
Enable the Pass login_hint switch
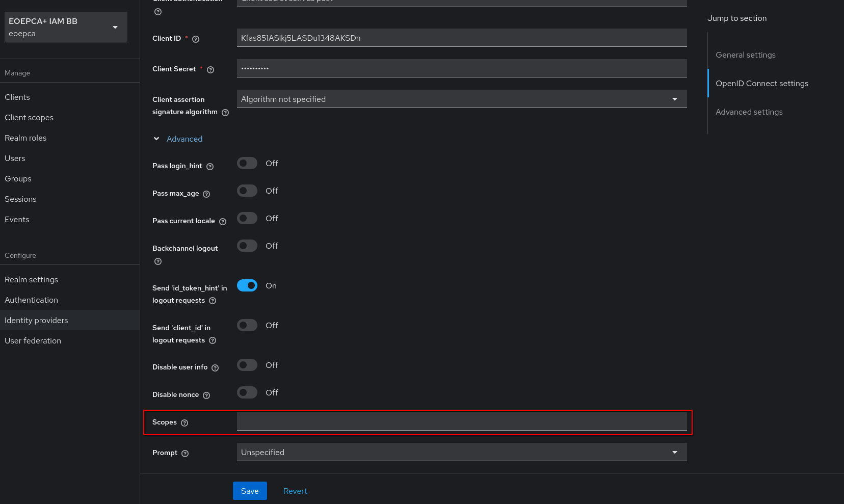(247, 163)
